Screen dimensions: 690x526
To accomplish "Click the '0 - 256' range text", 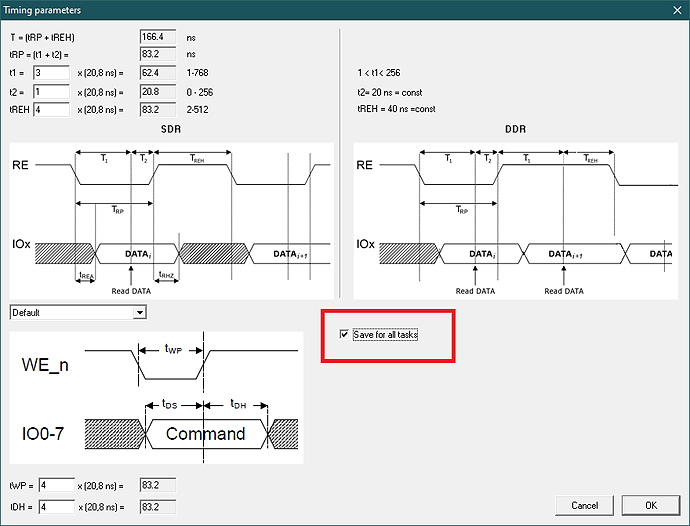I will pyautogui.click(x=200, y=92).
